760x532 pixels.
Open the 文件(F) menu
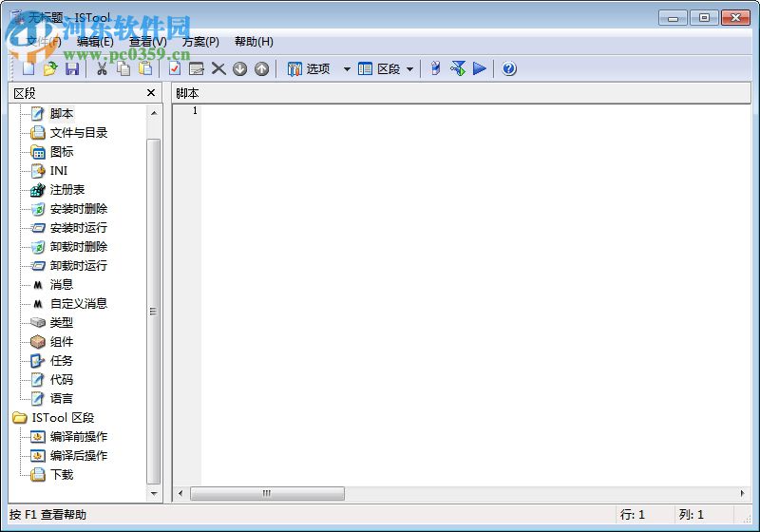44,42
